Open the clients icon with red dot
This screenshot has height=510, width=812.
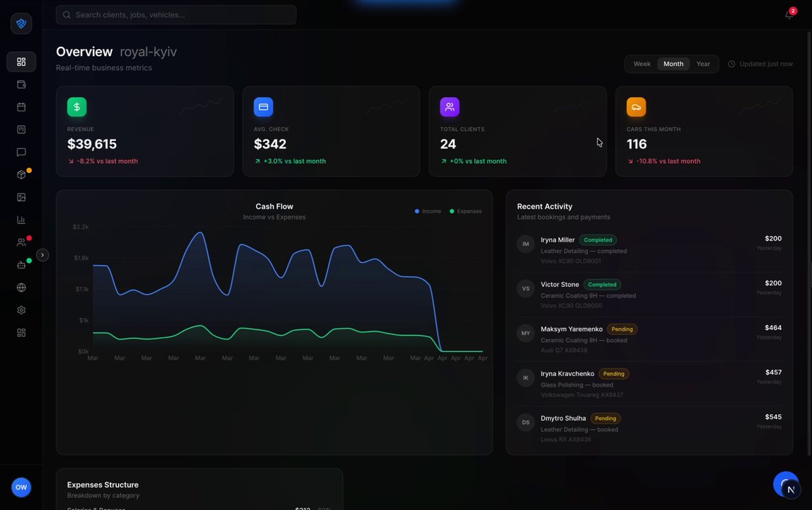[21, 242]
